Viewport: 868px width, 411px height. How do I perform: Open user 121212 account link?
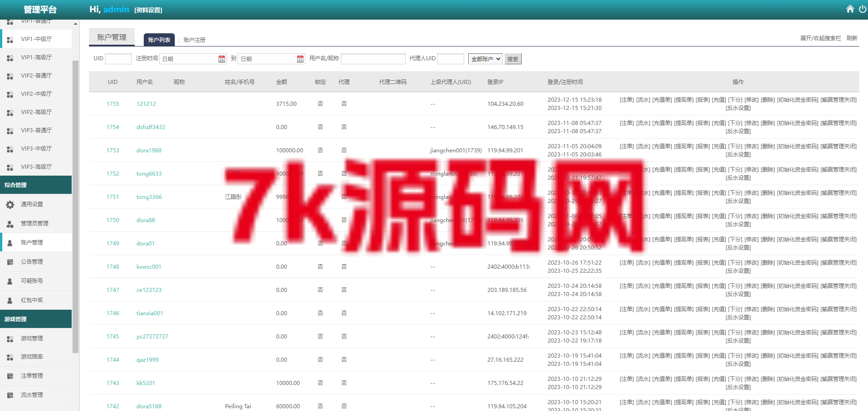146,104
